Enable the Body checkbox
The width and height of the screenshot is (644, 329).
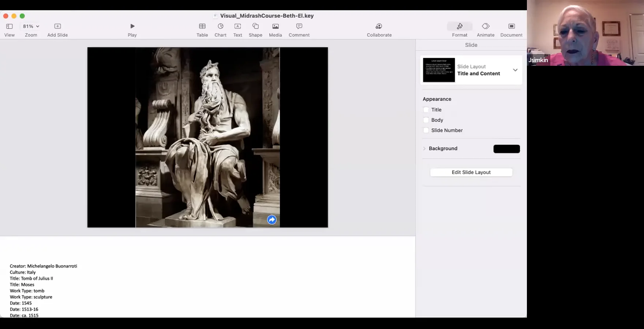(426, 120)
